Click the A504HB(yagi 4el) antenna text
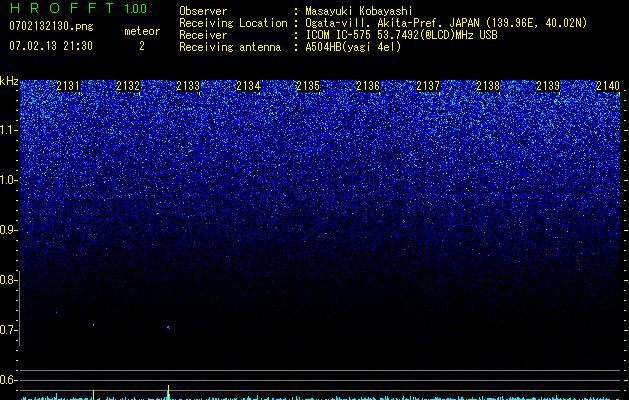The width and height of the screenshot is (629, 400). coord(353,47)
